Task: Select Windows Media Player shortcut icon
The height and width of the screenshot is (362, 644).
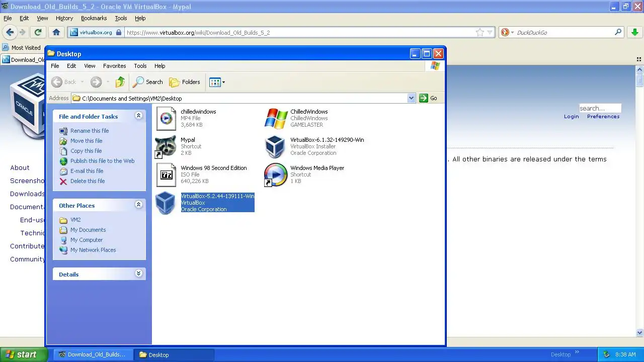Action: tap(275, 174)
